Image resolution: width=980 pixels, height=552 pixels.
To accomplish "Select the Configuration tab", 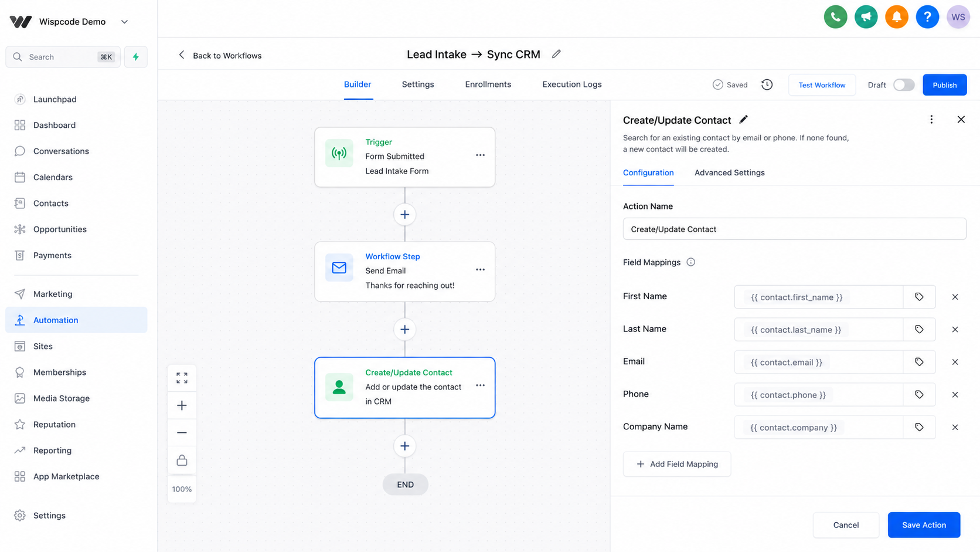I will pyautogui.click(x=648, y=173).
